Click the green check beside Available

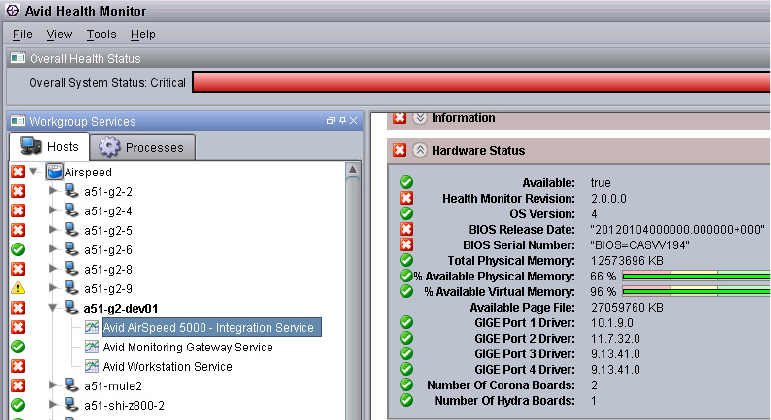(406, 182)
